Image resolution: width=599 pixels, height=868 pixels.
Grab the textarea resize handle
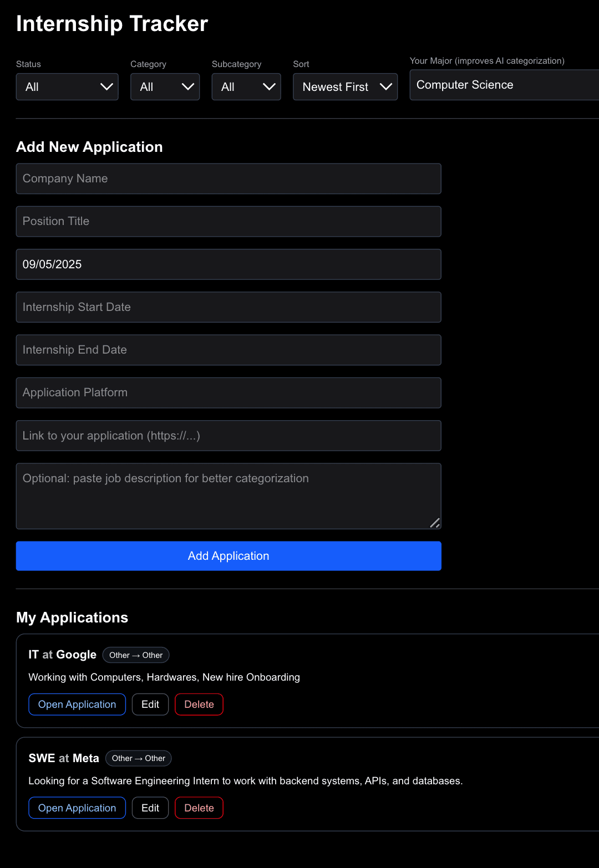pyautogui.click(x=435, y=523)
